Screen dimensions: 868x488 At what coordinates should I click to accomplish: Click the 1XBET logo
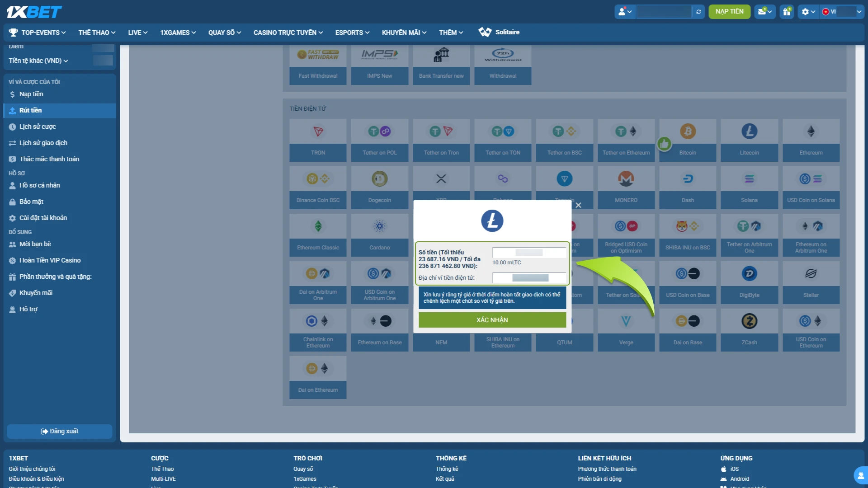(x=34, y=12)
